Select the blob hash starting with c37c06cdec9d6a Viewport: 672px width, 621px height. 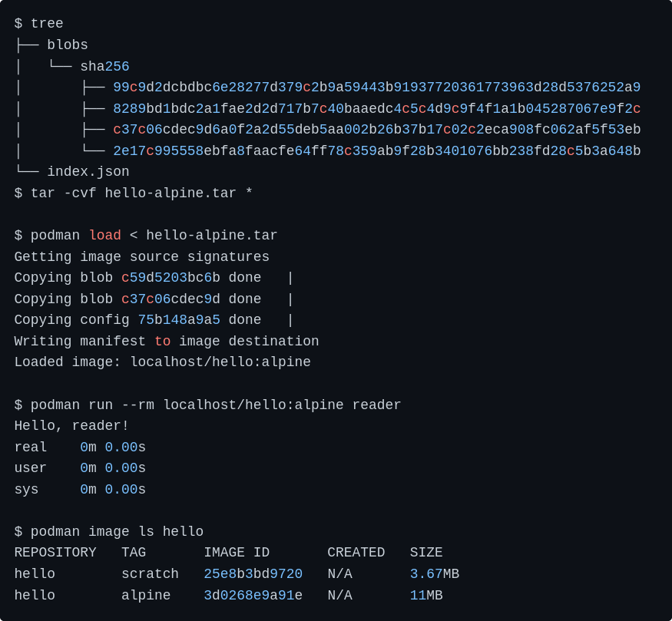(376, 130)
